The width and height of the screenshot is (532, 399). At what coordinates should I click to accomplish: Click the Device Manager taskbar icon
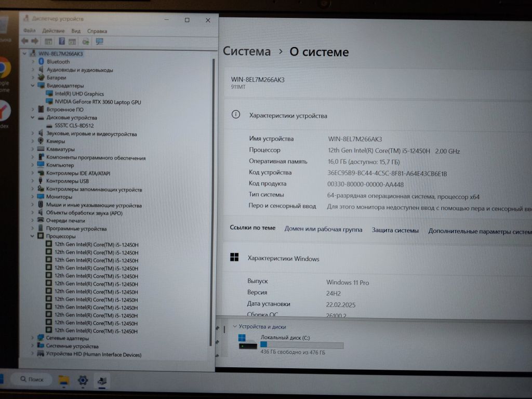(x=102, y=381)
